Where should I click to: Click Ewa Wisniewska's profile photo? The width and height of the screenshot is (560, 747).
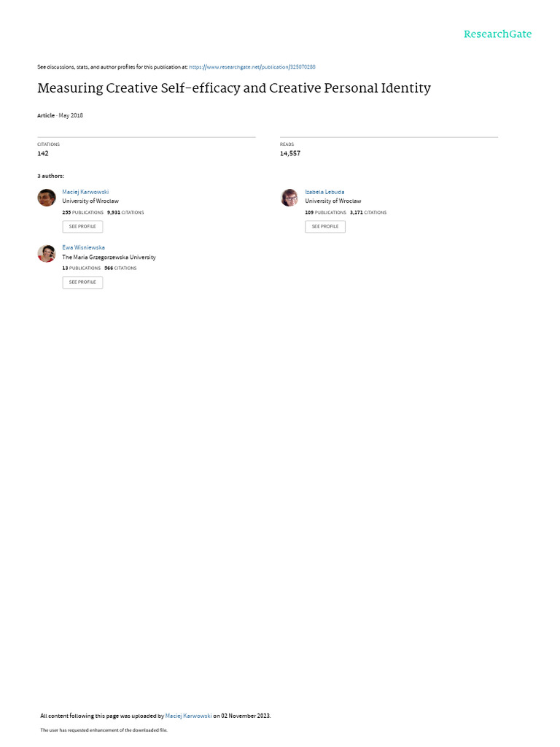click(x=47, y=253)
